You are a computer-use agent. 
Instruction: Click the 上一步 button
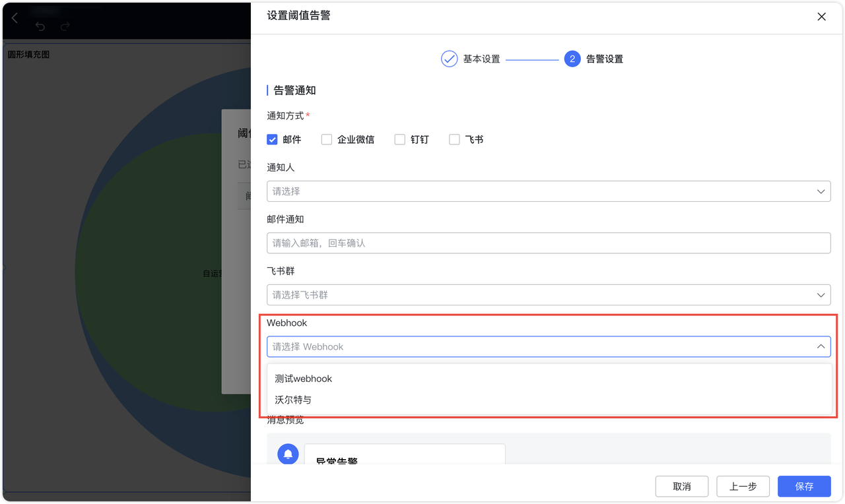pyautogui.click(x=743, y=486)
